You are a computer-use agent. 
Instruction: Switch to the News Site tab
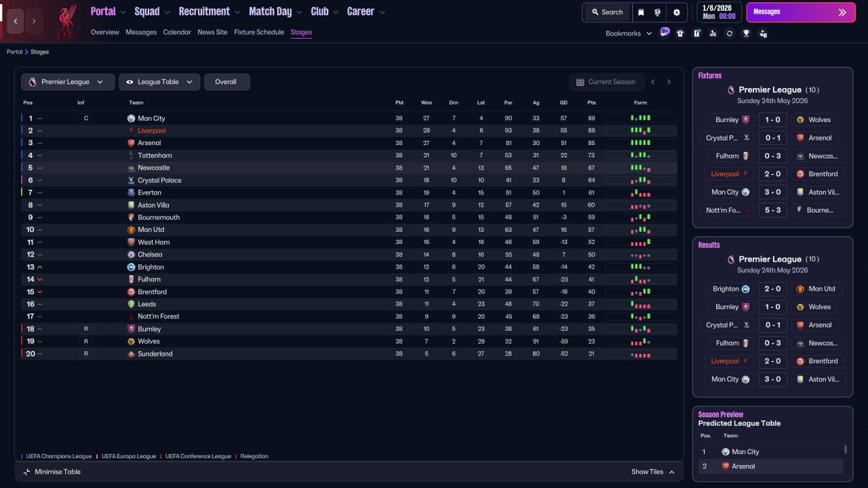tap(212, 33)
